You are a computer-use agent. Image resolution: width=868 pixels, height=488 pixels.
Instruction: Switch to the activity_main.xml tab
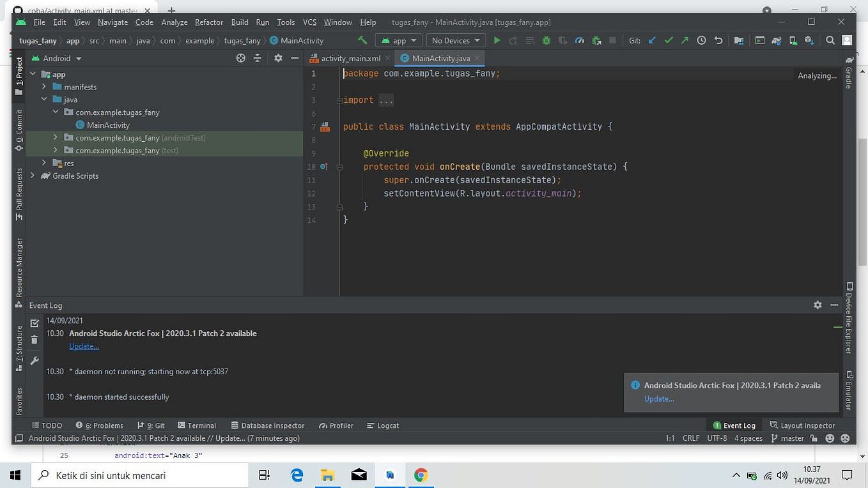point(350,57)
